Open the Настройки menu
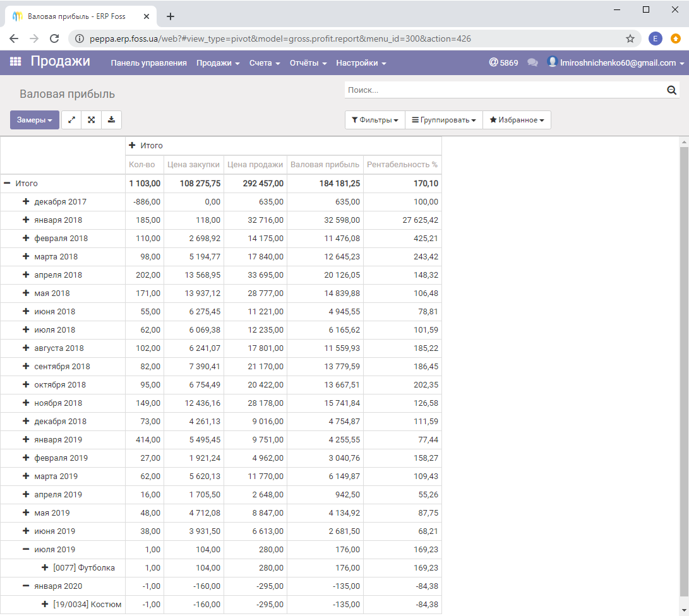 (x=361, y=62)
